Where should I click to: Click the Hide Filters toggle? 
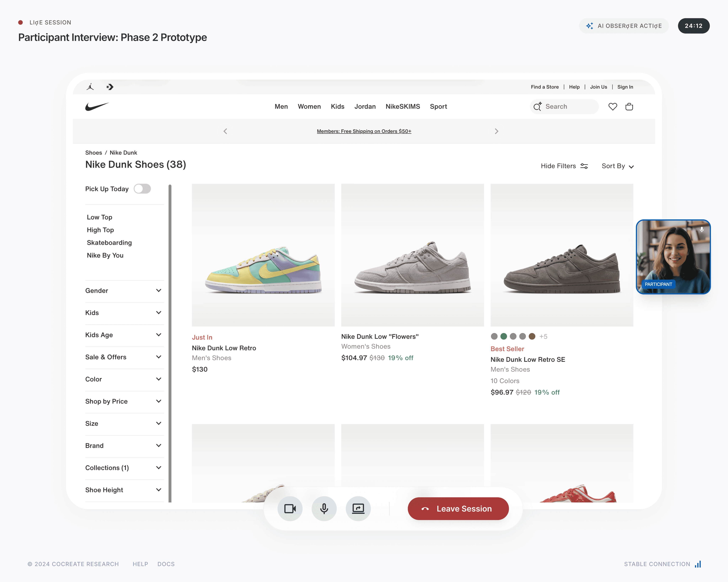coord(564,166)
